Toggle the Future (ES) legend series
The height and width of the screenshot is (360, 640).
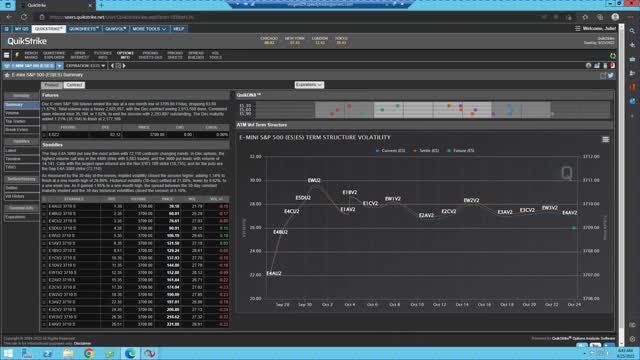click(x=461, y=151)
